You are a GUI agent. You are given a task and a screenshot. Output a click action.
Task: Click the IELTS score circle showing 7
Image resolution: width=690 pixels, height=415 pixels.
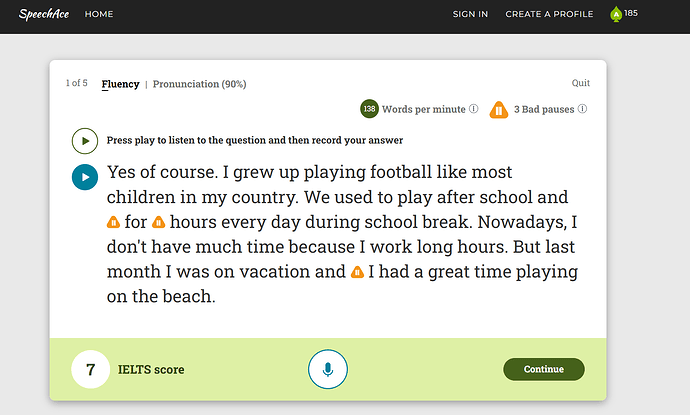point(90,369)
